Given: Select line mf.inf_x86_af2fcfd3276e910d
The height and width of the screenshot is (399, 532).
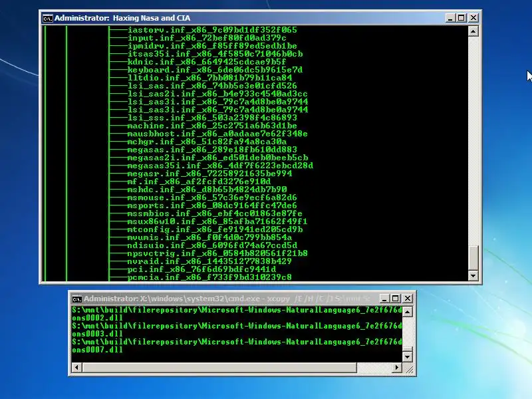Looking at the screenshot, I should pyautogui.click(x=199, y=182).
